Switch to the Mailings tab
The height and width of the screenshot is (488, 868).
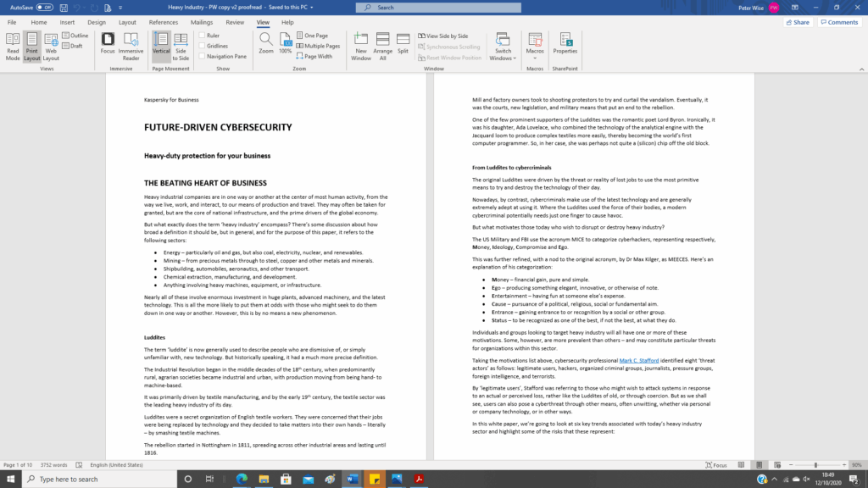pos(202,22)
